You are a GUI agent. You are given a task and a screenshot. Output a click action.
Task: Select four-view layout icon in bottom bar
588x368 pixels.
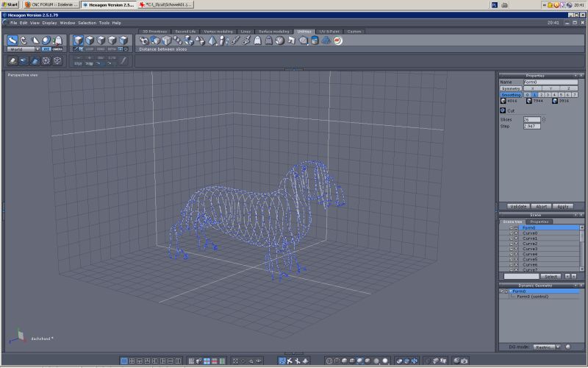click(132, 361)
